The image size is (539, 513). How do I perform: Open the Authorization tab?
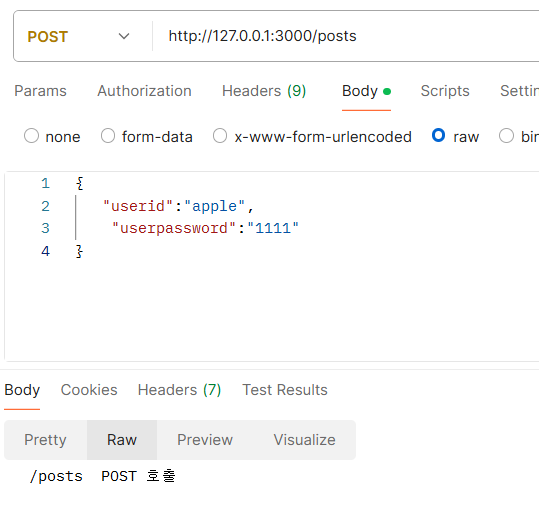click(144, 91)
